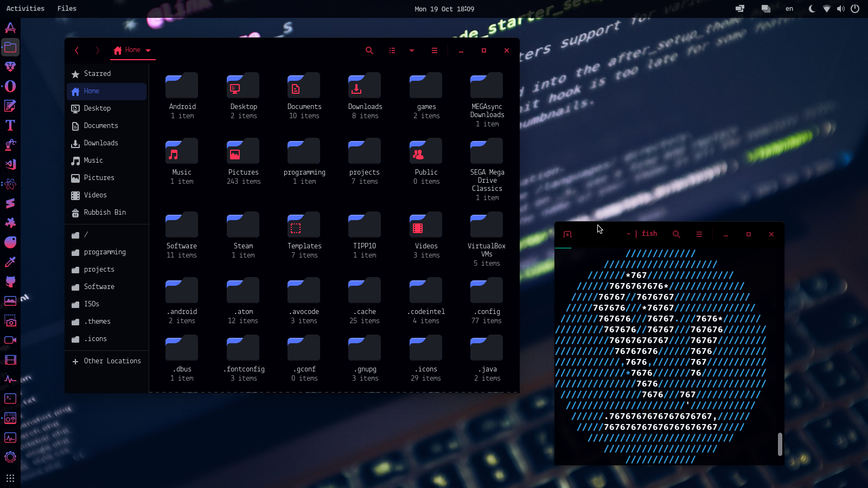This screenshot has width=868, height=488.
Task: Open the SEGA Mega Drive Classics folder
Action: point(487,151)
